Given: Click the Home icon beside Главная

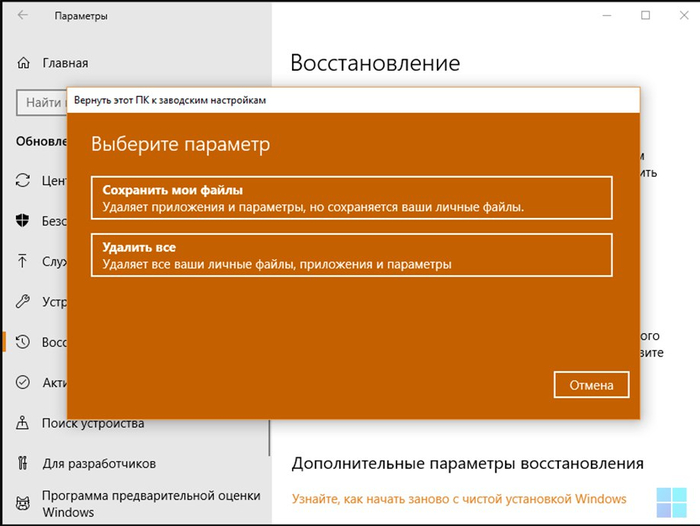Looking at the screenshot, I should [x=23, y=63].
